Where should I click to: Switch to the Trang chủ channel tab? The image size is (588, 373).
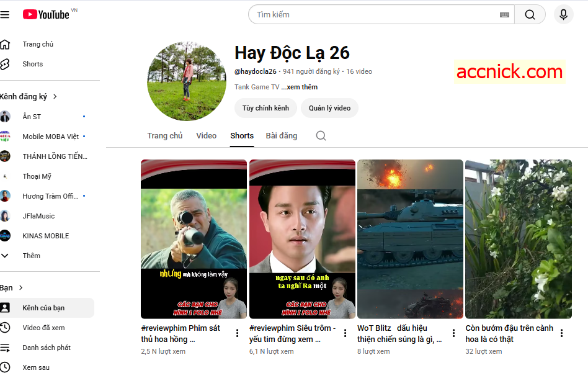click(x=164, y=136)
